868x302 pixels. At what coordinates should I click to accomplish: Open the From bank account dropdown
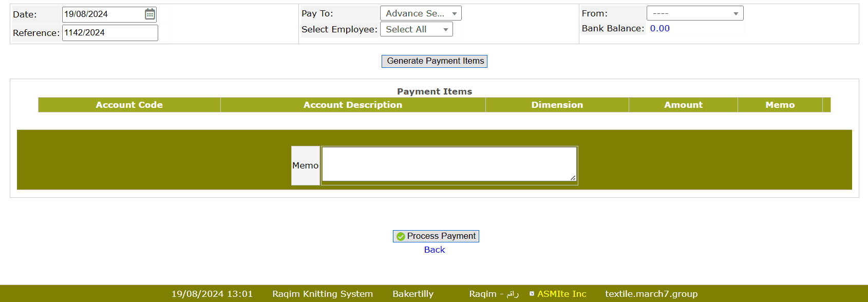[694, 13]
